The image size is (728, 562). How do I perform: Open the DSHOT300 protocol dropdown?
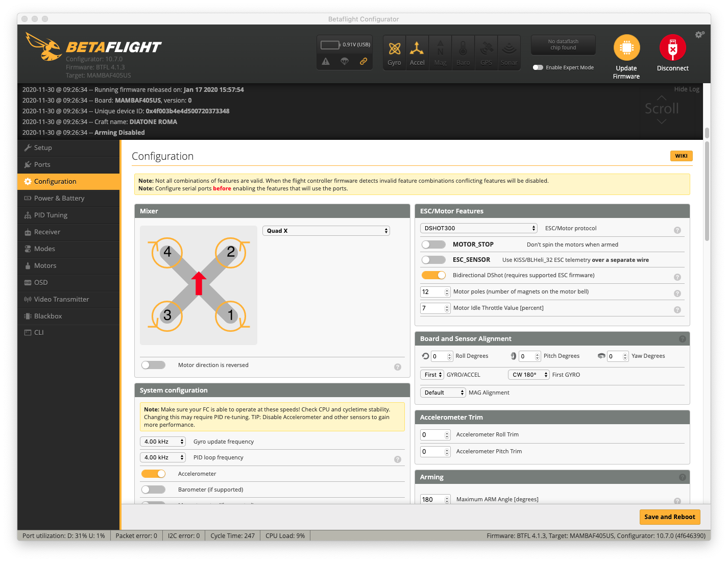tap(479, 228)
